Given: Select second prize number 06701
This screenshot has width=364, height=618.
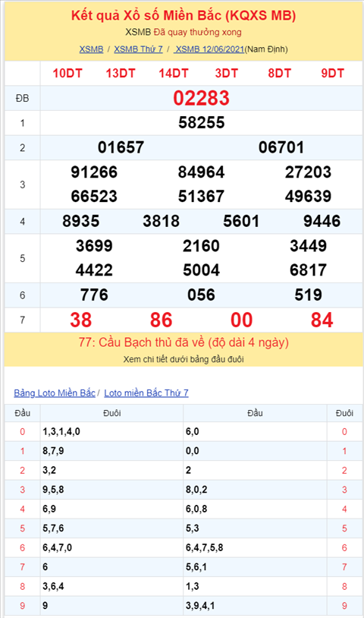Looking at the screenshot, I should 281,147.
